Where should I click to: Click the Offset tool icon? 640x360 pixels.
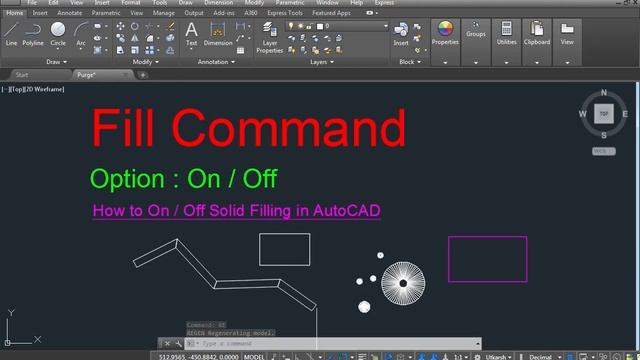click(x=171, y=50)
